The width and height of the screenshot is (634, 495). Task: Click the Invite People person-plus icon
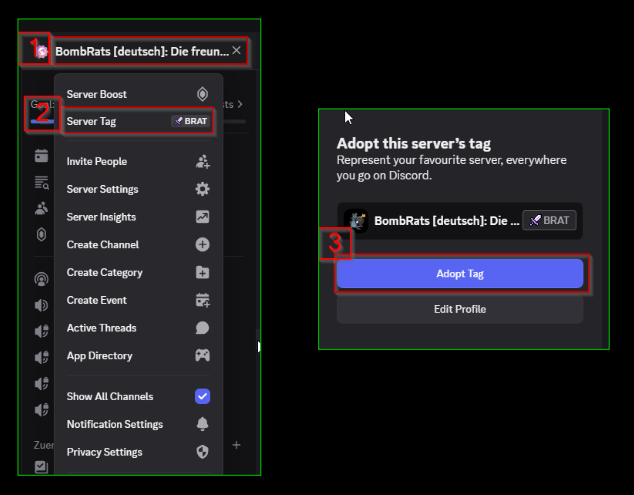click(203, 161)
